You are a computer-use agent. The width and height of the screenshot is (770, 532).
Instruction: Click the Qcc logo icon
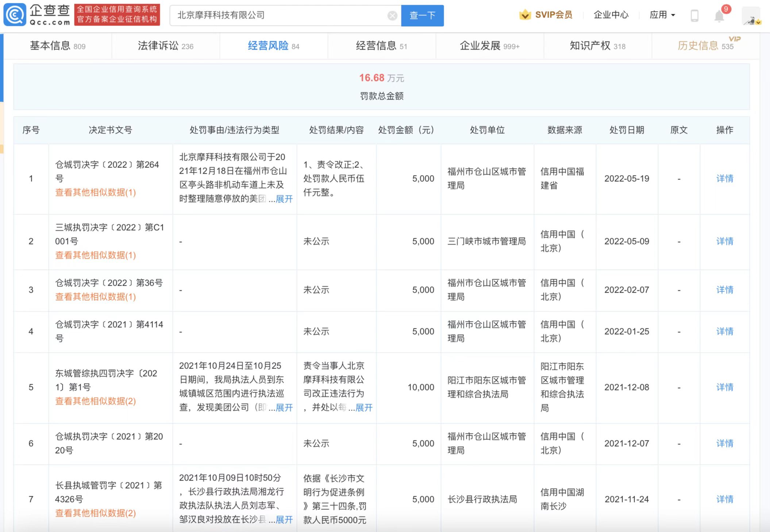[x=15, y=15]
